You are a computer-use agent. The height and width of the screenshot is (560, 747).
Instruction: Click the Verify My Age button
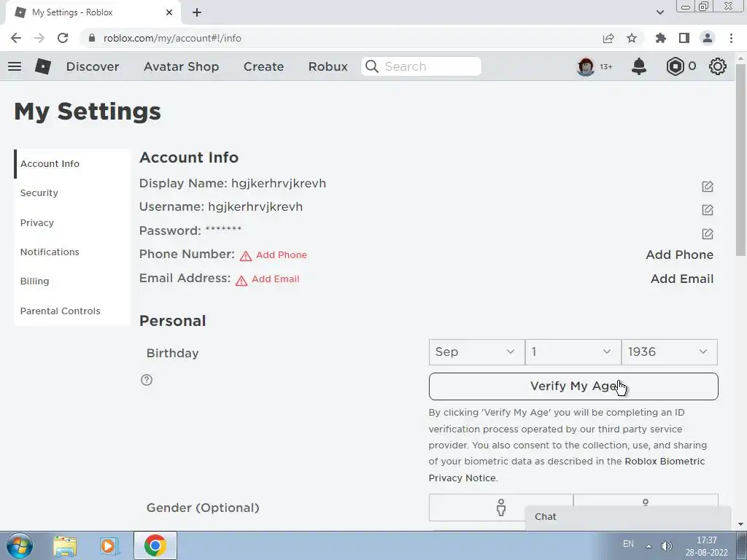point(573,386)
